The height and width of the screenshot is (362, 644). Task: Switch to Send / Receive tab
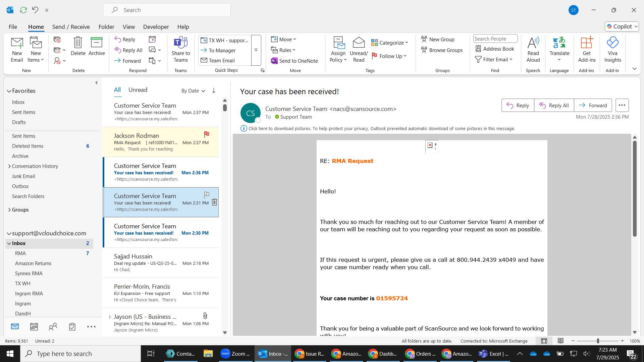pos(71,27)
